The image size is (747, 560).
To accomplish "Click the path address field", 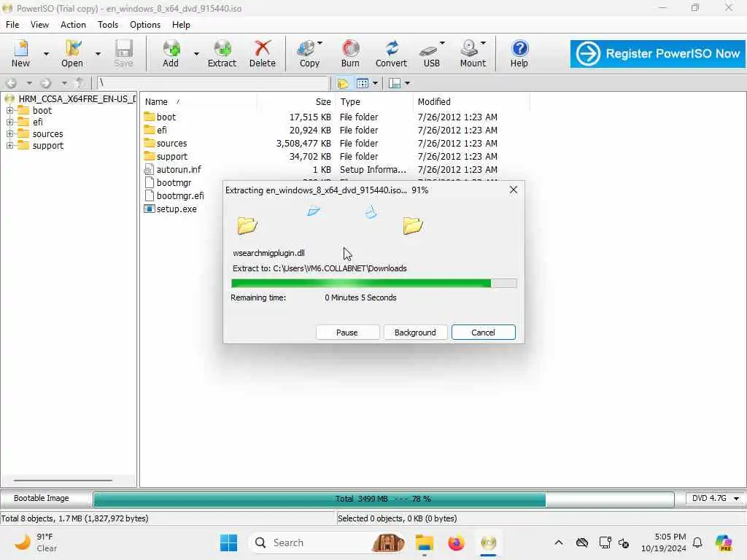I will [212, 83].
